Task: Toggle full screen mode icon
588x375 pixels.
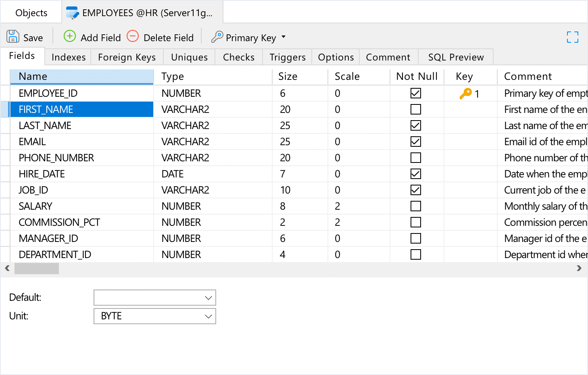Action: pyautogui.click(x=572, y=37)
